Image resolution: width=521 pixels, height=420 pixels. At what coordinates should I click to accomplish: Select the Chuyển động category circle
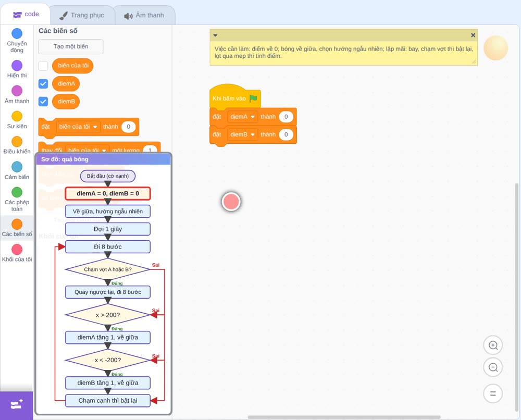click(17, 33)
